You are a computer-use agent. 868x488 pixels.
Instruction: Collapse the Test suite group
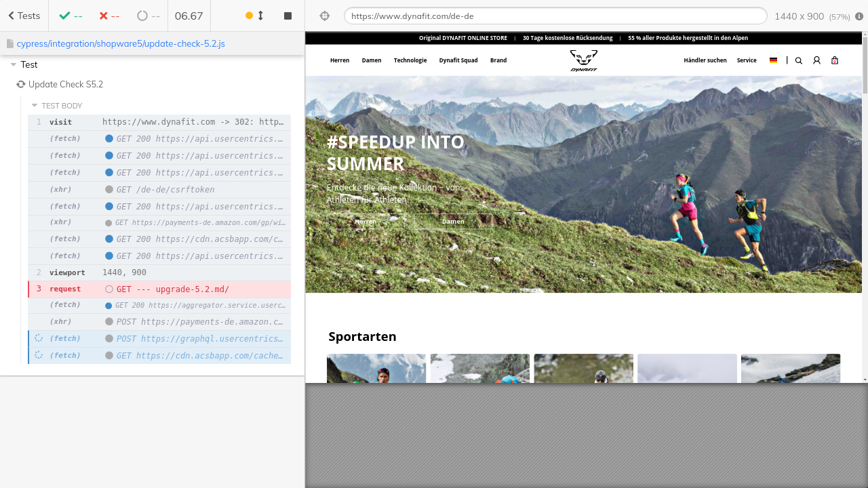click(x=14, y=65)
